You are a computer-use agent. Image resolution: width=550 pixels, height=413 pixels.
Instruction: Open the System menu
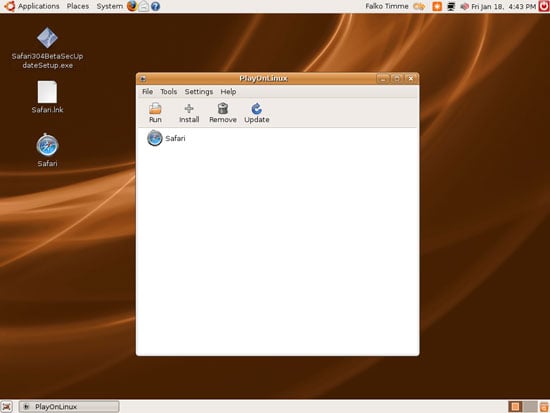109,6
